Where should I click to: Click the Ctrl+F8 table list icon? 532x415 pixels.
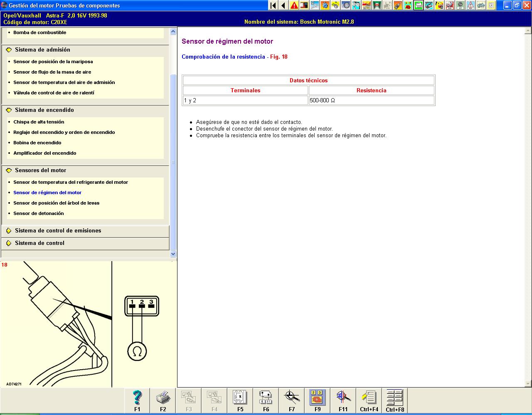point(394,400)
